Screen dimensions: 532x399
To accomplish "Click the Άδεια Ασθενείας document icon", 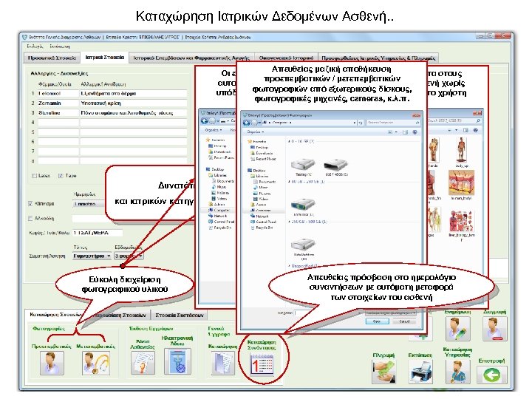I will pyautogui.click(x=143, y=363).
